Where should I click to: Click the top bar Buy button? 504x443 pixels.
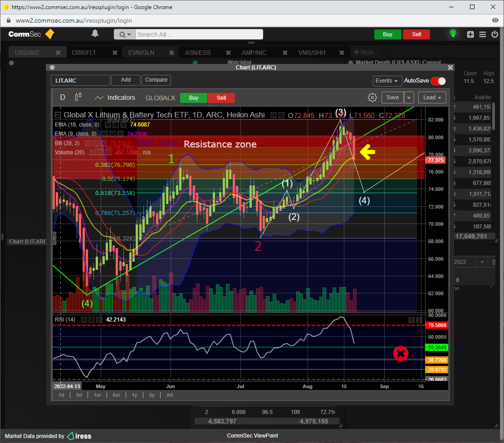tap(388, 34)
